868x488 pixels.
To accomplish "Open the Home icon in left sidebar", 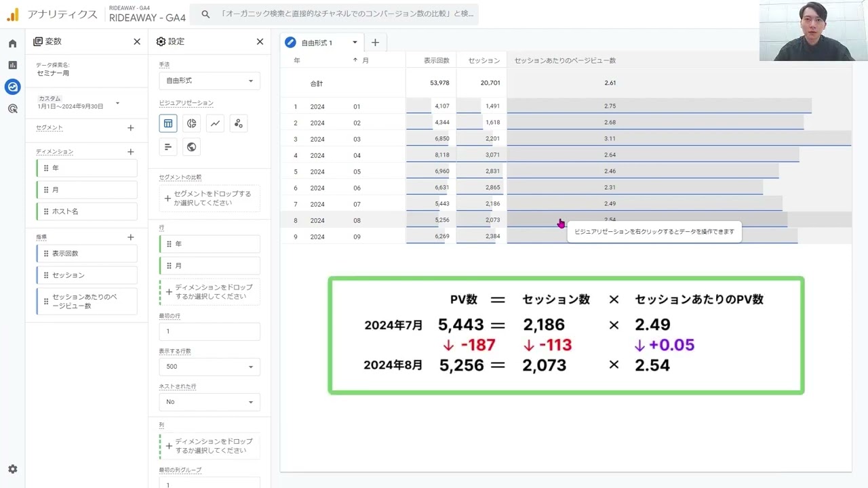I will (12, 43).
